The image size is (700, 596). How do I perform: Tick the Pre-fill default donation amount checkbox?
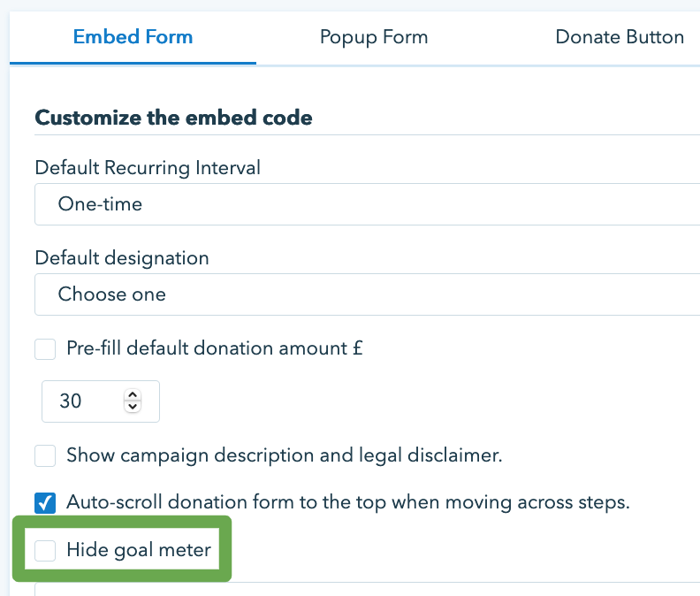45,349
